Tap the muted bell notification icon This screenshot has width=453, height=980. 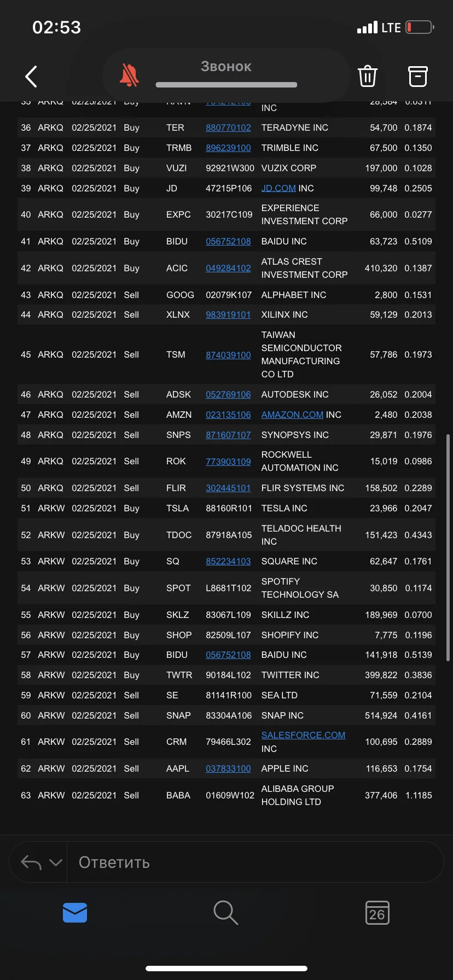point(129,75)
